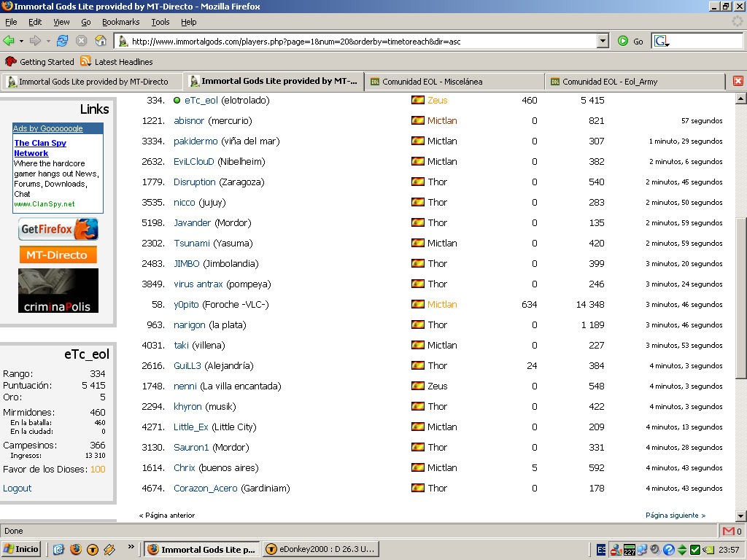
Task: Open the Help menu
Action: pos(189,22)
